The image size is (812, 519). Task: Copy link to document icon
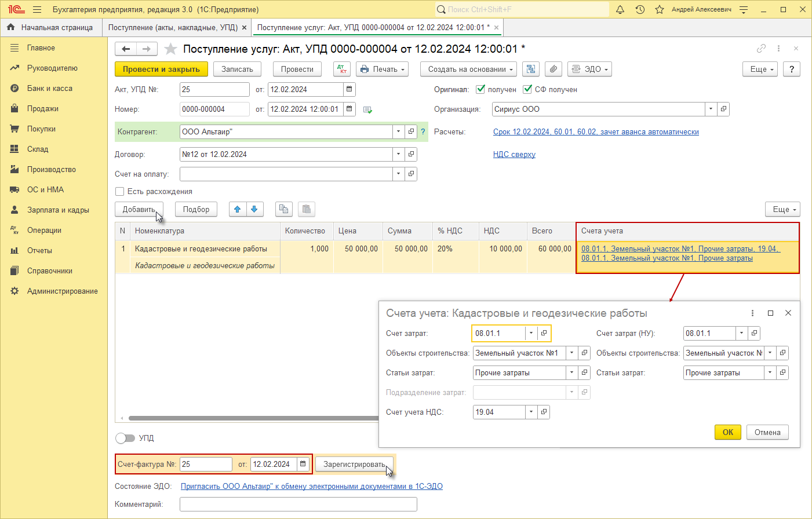click(761, 49)
